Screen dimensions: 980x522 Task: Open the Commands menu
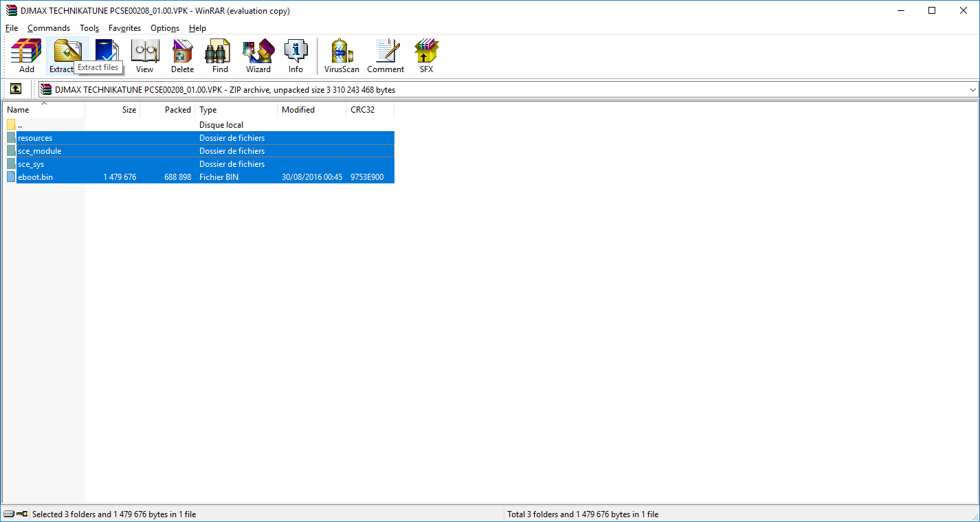(x=49, y=28)
